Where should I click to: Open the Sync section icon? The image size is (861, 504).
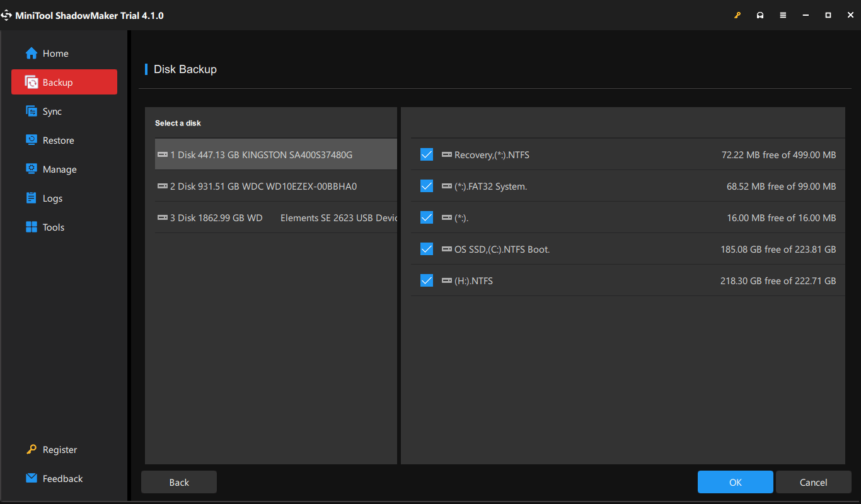pos(32,112)
